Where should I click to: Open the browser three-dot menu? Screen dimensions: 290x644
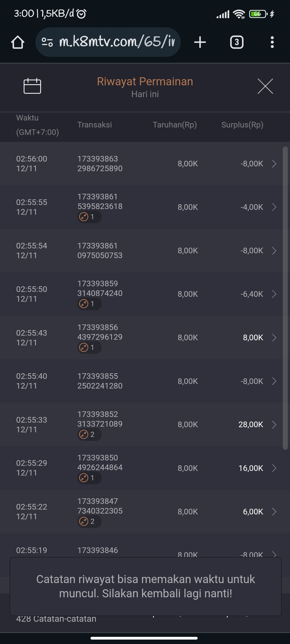272,42
